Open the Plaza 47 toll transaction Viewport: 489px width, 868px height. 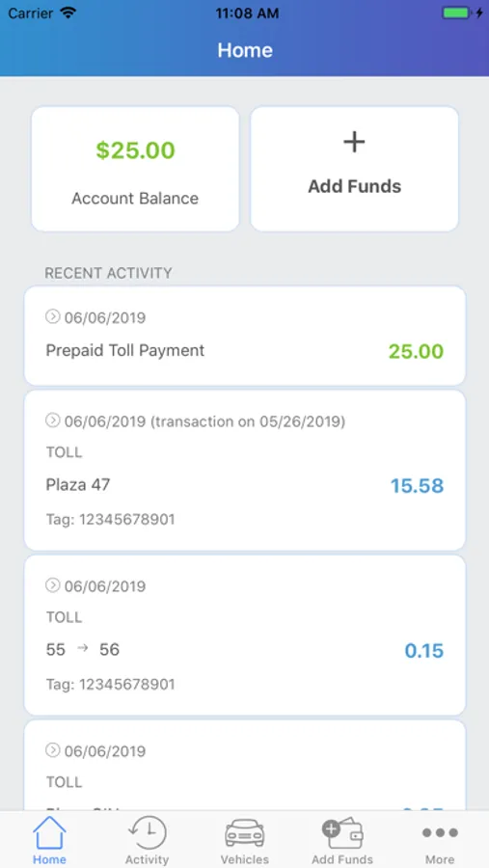click(245, 470)
